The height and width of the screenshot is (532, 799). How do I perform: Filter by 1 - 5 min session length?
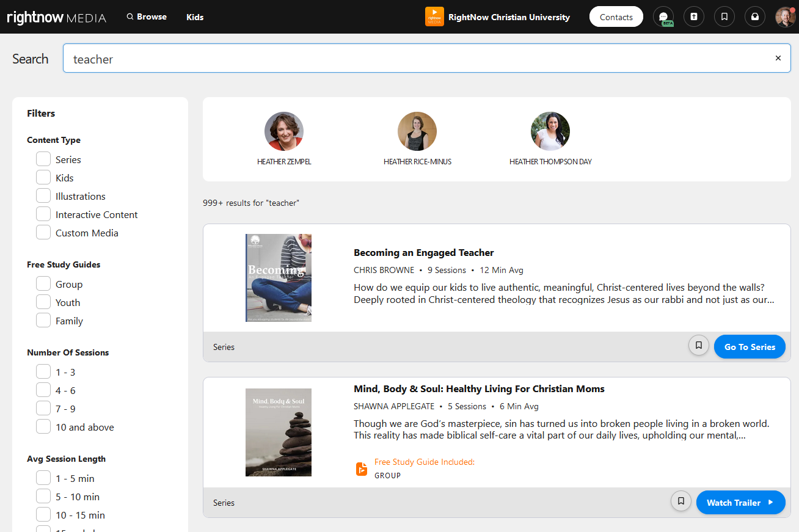(43, 478)
